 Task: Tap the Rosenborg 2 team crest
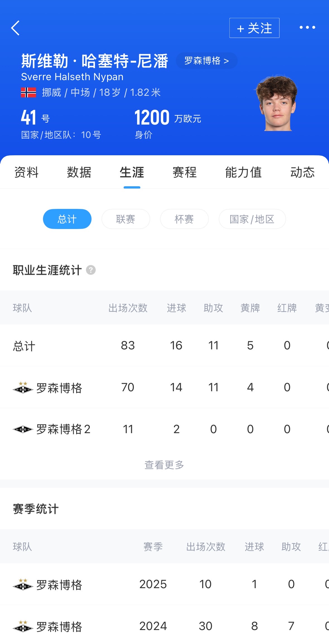coord(23,429)
